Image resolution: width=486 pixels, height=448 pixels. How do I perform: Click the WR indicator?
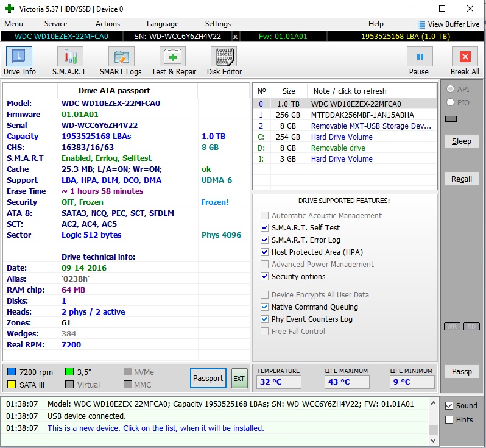(452, 326)
